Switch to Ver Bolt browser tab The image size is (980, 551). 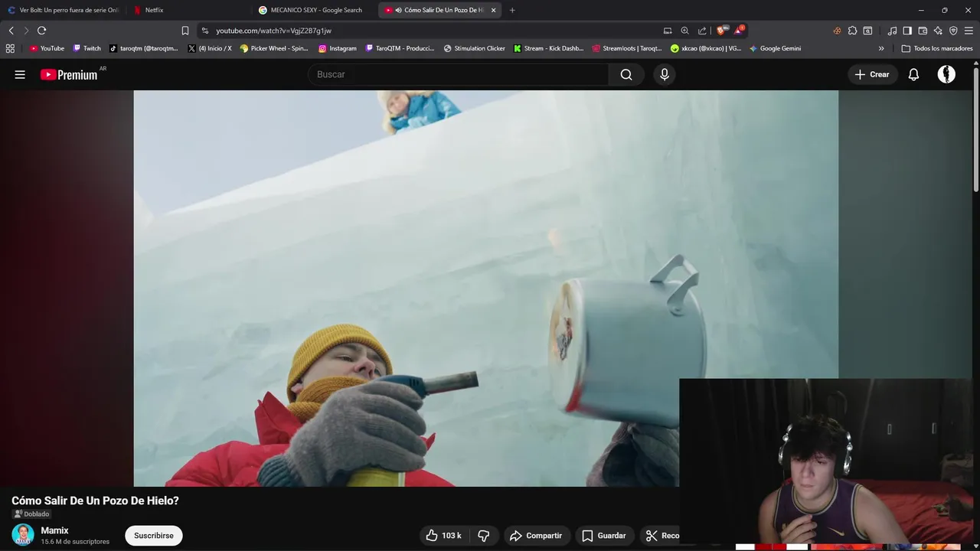coord(63,10)
